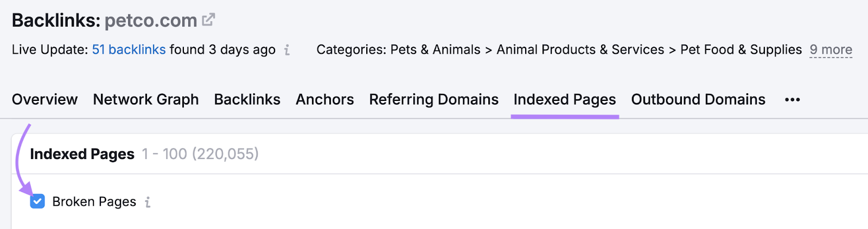This screenshot has width=868, height=229.
Task: Open the '51 backlinks' link
Action: (x=129, y=50)
